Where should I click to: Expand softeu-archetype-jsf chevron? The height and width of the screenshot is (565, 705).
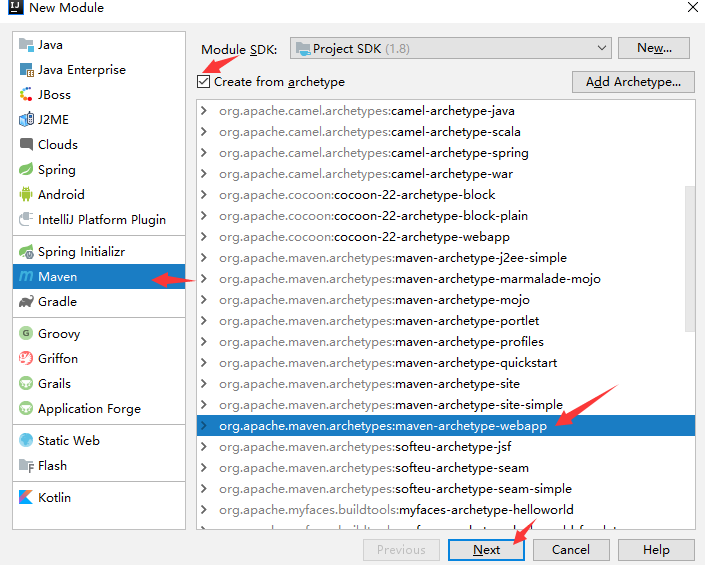pos(204,447)
